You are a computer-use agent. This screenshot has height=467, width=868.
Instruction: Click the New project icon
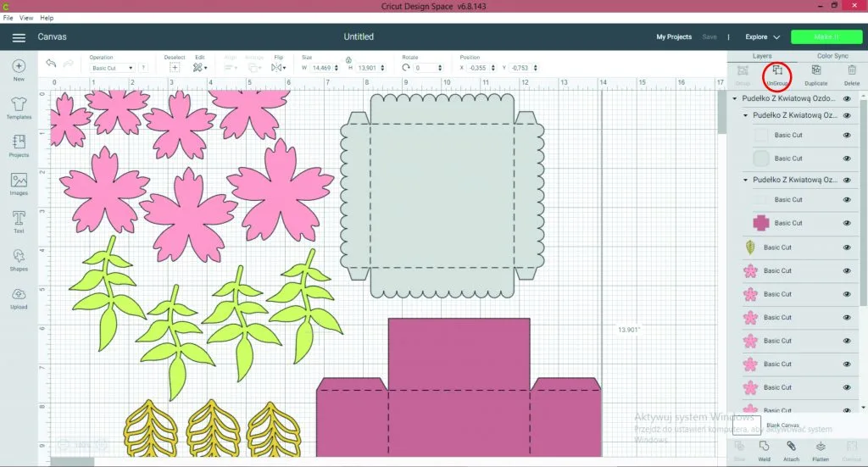[x=19, y=66]
